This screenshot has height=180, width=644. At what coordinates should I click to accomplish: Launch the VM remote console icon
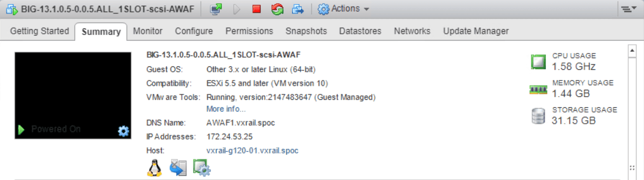(216, 9)
